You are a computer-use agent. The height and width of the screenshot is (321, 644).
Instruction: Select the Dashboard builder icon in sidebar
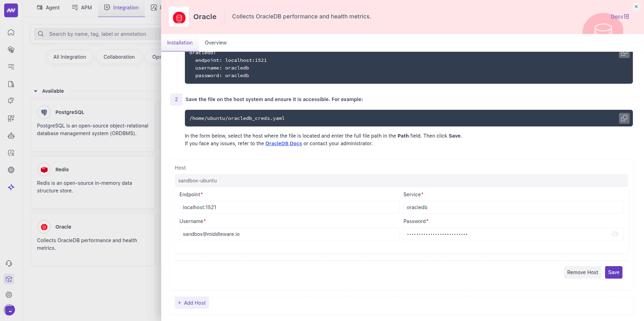coord(11,118)
